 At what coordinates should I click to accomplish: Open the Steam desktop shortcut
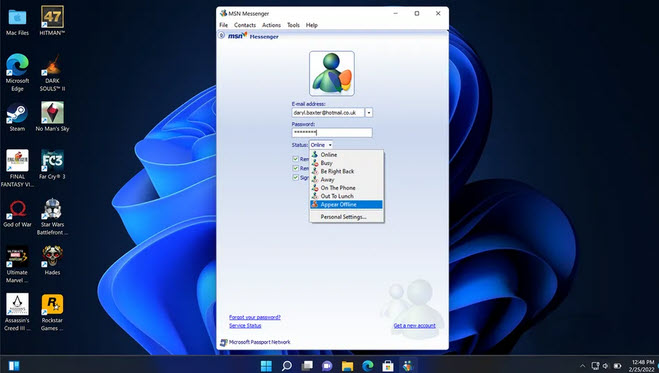point(17,117)
